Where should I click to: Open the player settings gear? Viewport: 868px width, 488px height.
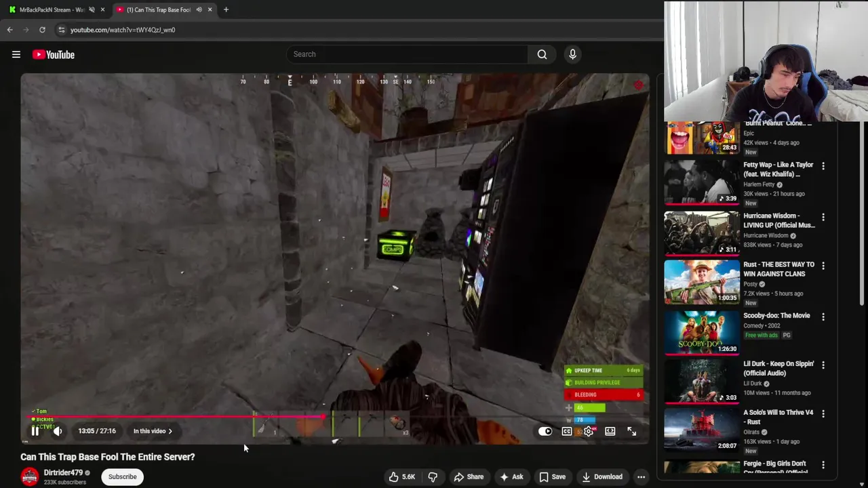click(x=589, y=431)
